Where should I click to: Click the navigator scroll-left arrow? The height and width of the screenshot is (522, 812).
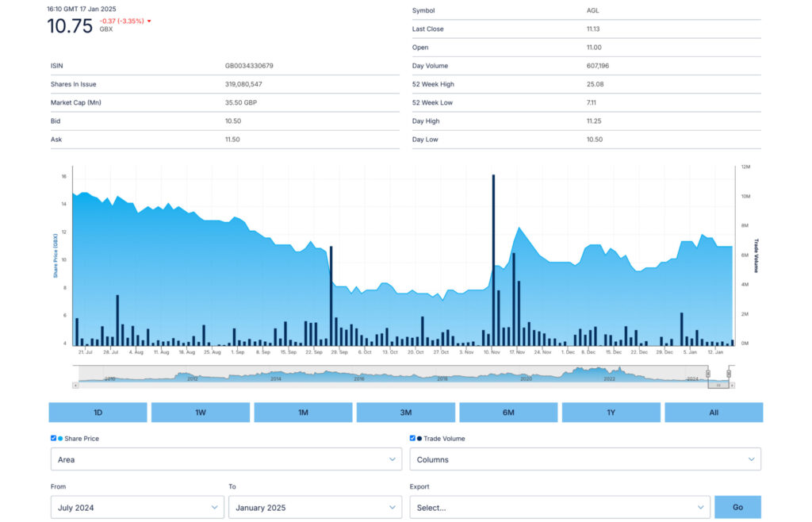pyautogui.click(x=75, y=386)
